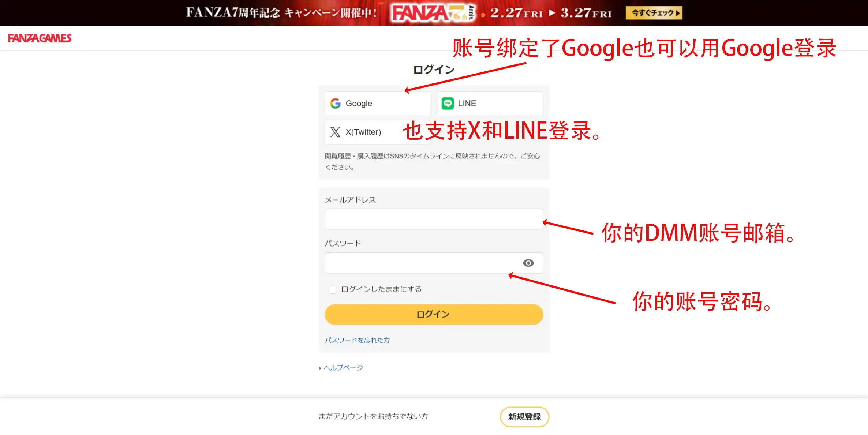Focus the メールアドレス input field
The width and height of the screenshot is (868, 435).
[434, 219]
